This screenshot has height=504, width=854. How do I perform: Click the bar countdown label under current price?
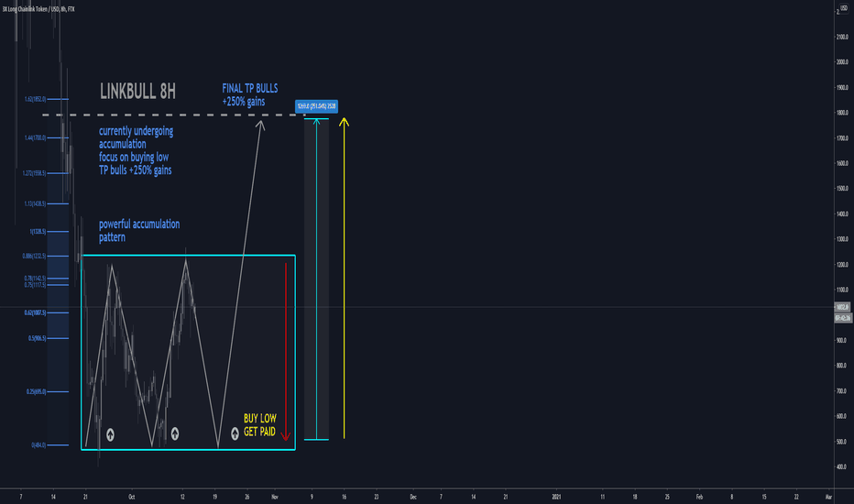pos(843,318)
